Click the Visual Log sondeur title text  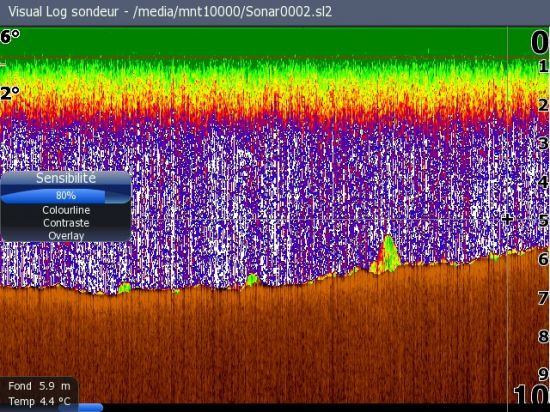click(x=63, y=12)
